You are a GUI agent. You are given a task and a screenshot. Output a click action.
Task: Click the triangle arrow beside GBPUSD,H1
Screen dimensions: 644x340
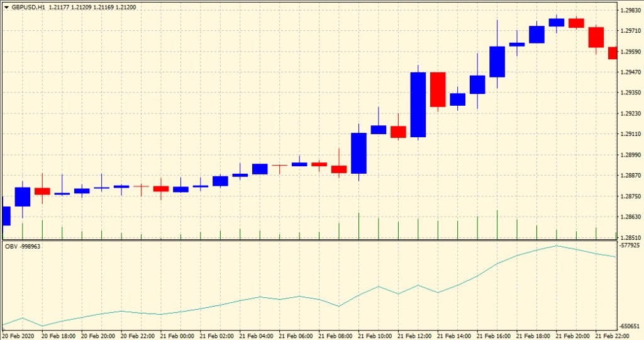coord(6,8)
